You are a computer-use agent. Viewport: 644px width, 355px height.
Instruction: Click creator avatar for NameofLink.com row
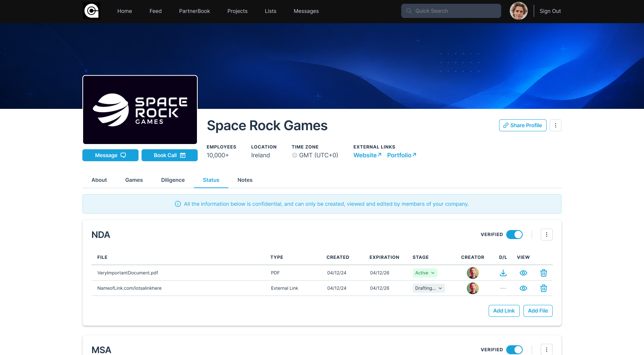click(473, 288)
